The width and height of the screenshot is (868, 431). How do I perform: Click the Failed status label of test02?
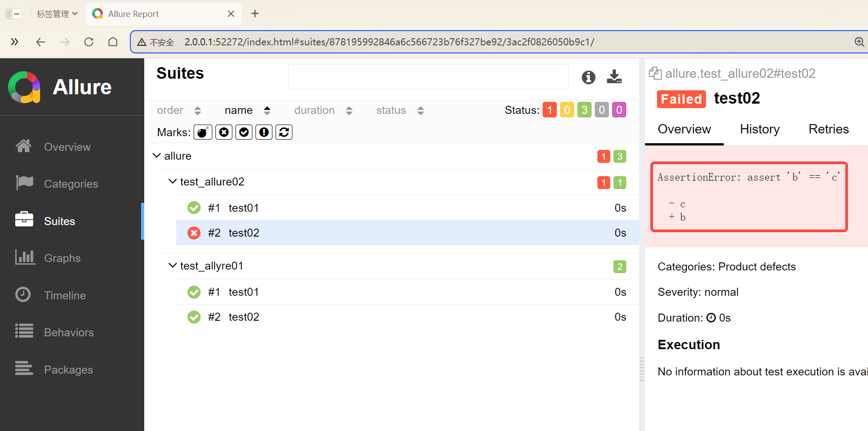point(681,99)
